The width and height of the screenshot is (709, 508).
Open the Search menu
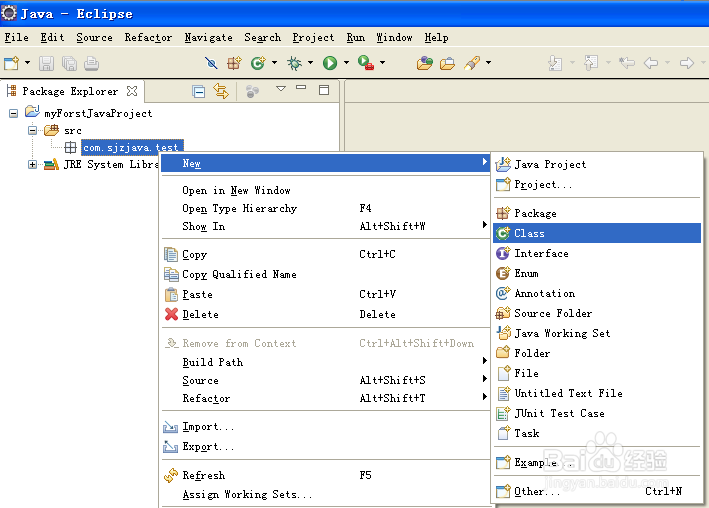coord(262,38)
